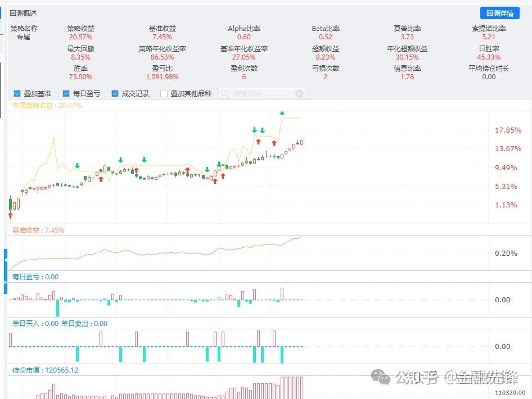This screenshot has height=399, width=532.
Task: Uncheck the 叠加基准 checkbox
Action: point(17,93)
